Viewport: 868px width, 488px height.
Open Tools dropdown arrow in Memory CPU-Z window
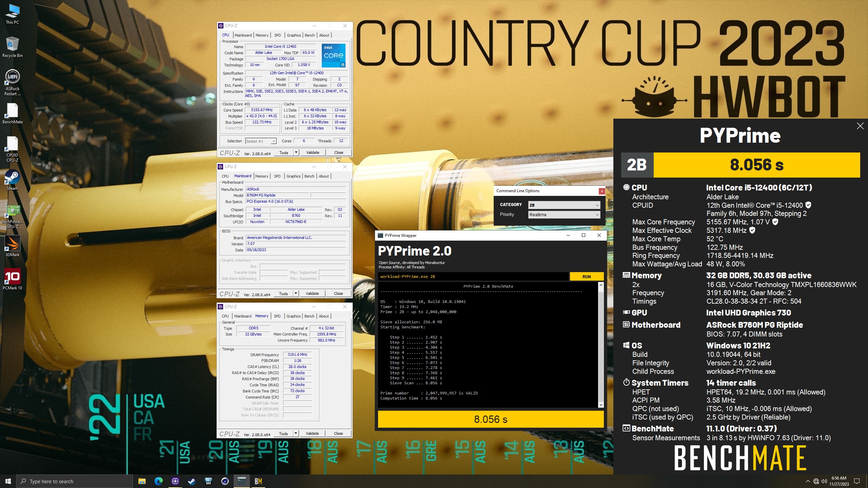[x=296, y=433]
